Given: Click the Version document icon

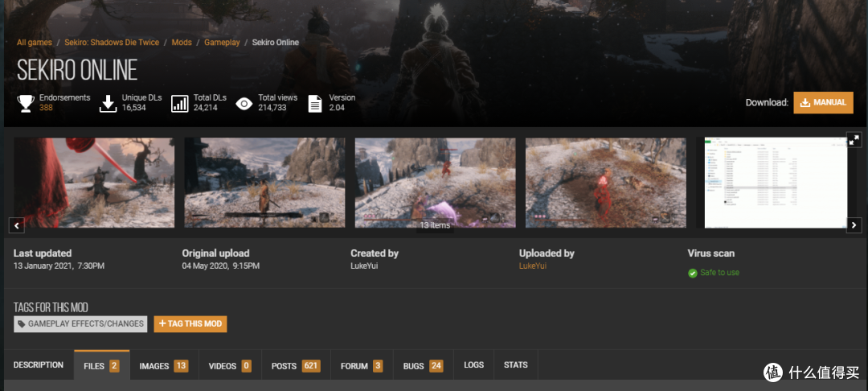Looking at the screenshot, I should click(x=315, y=104).
